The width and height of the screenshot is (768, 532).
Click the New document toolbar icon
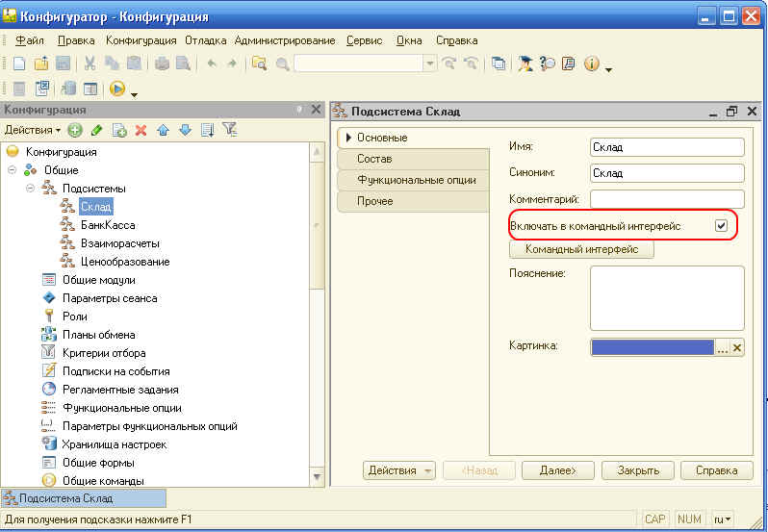click(x=19, y=63)
